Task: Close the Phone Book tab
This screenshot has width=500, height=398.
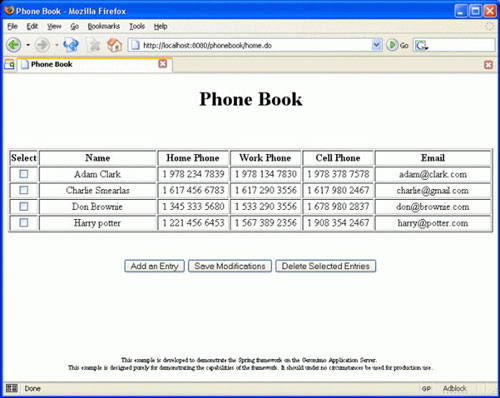Action: 162,64
